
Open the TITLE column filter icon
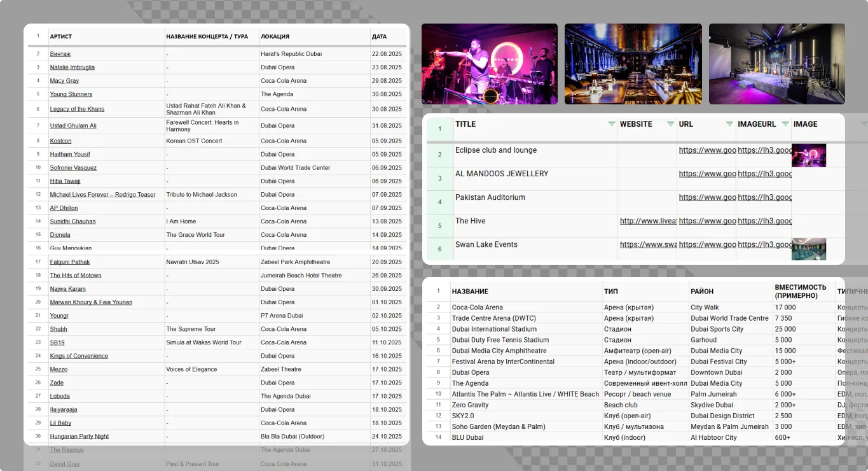(612, 124)
